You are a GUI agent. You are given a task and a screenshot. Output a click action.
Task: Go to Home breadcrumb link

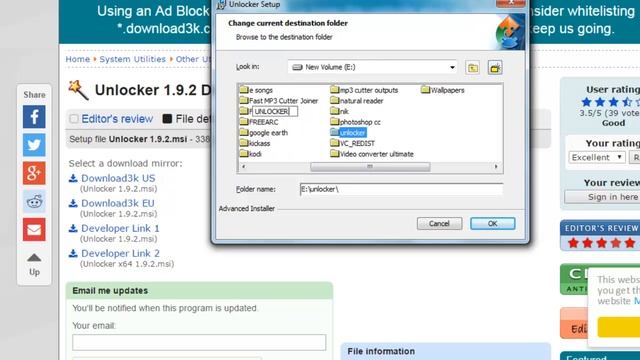[78, 59]
